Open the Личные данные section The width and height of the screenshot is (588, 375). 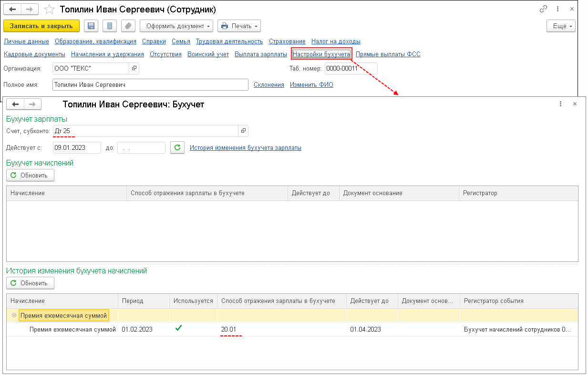click(x=26, y=42)
